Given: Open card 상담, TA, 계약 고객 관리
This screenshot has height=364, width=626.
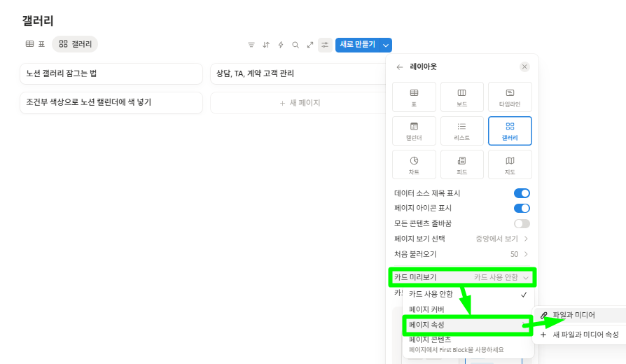Looking at the screenshot, I should click(298, 73).
